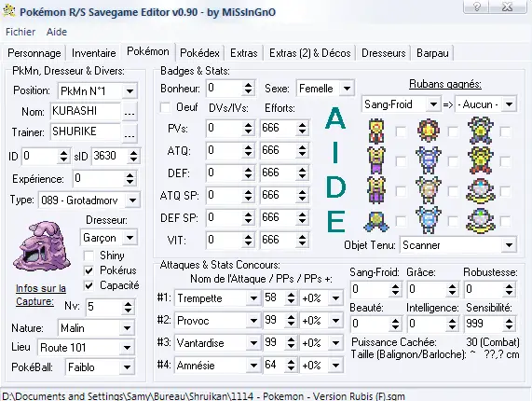Viewport: 532px width, 401px height.
Task: Click bottom-row right green-gem dome ribbon icon
Action: click(x=481, y=221)
